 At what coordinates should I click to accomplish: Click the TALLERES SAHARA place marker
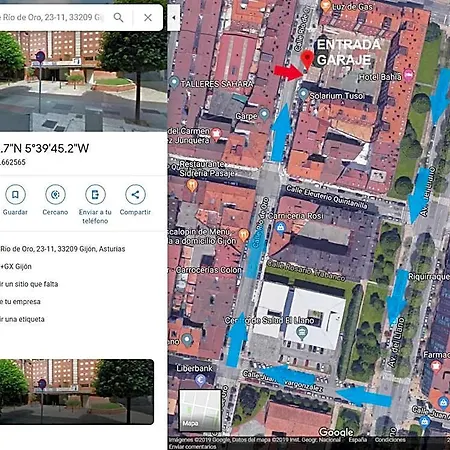(x=174, y=82)
